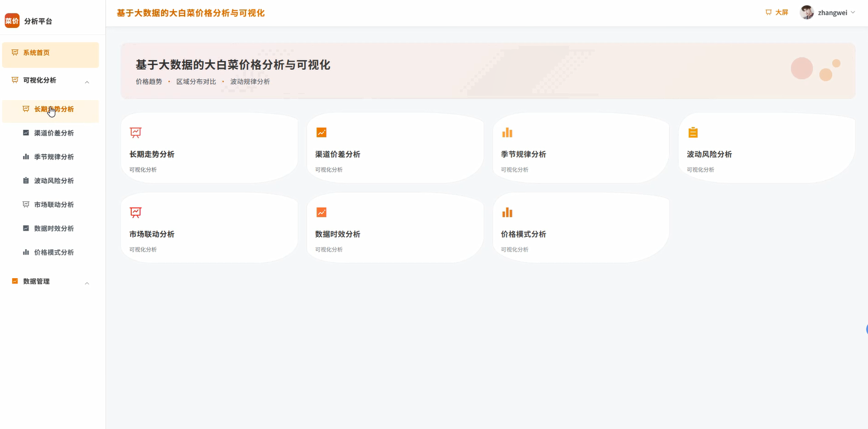Click the 波动规律分析 banner subtitle text

[250, 81]
